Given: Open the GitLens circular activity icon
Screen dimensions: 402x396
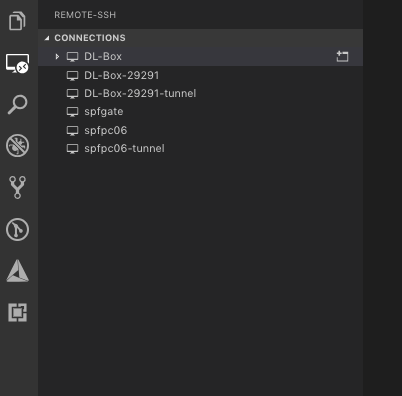Looking at the screenshot, I should coord(17,229).
